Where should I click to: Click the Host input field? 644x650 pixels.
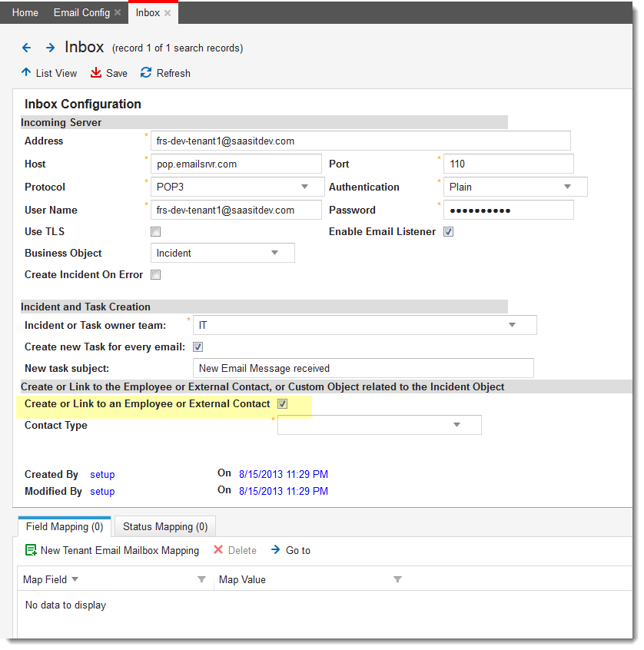(237, 164)
